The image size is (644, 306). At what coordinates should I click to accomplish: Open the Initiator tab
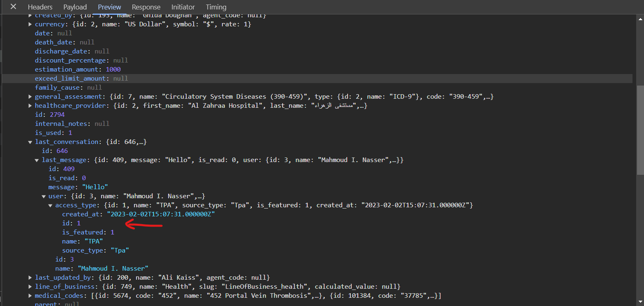(183, 7)
